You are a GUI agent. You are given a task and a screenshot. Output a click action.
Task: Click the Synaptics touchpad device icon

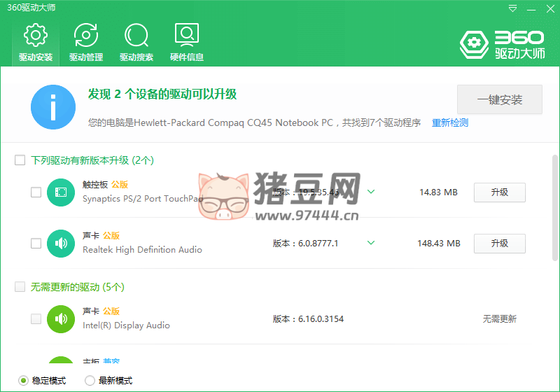(61, 192)
